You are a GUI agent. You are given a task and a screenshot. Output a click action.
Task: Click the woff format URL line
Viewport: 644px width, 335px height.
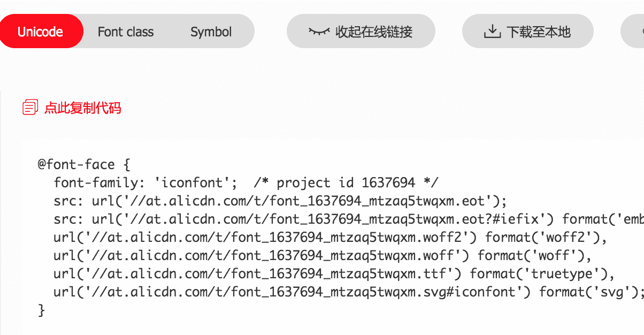(322, 256)
